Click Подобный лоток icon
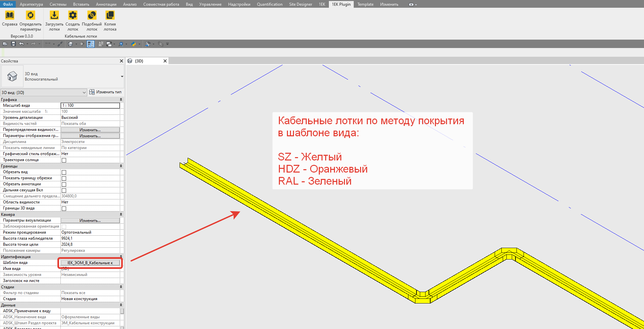 92,15
